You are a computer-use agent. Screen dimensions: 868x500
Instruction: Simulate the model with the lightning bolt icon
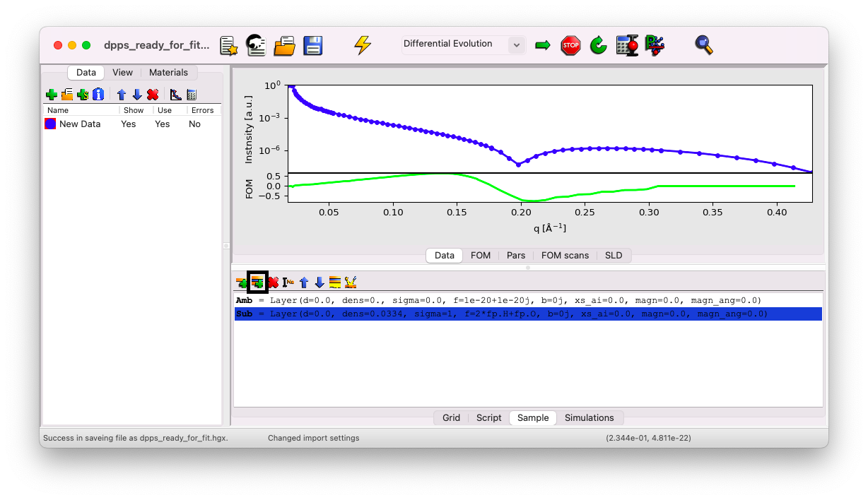tap(363, 45)
